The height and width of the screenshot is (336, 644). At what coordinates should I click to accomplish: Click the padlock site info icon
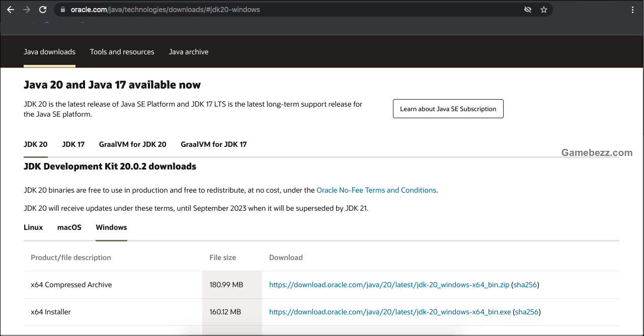(62, 10)
